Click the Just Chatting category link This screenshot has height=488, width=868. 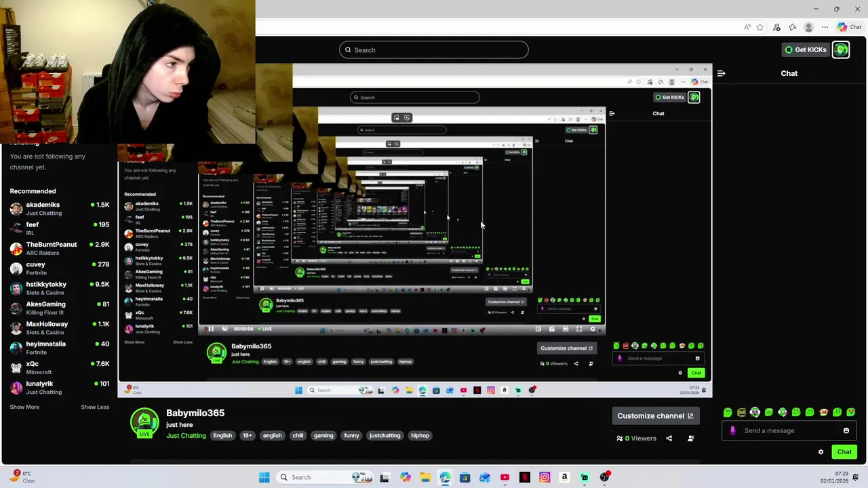[186, 435]
